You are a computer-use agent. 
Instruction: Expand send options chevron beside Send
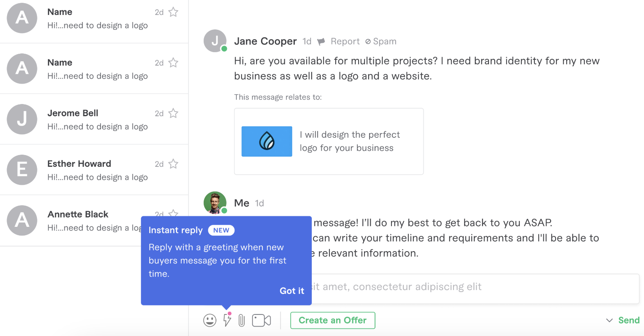tap(609, 320)
